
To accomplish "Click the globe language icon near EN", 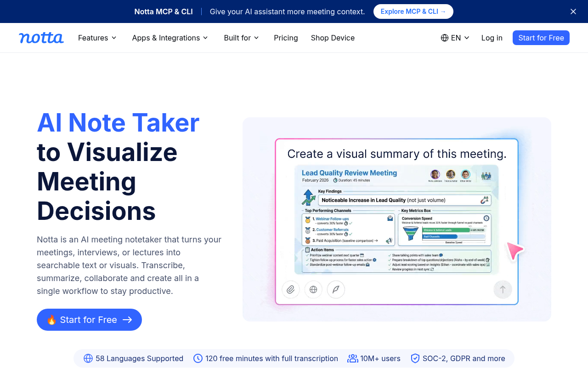I will [x=445, y=38].
